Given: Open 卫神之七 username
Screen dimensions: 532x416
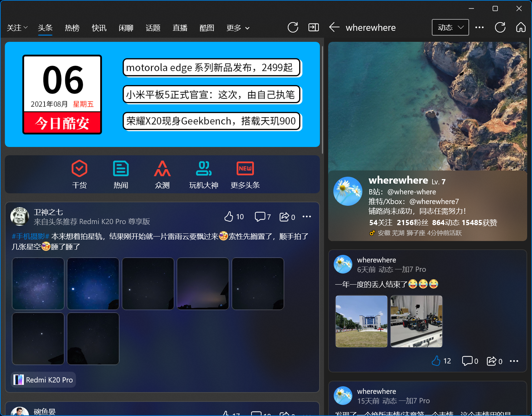Looking at the screenshot, I should pos(48,212).
